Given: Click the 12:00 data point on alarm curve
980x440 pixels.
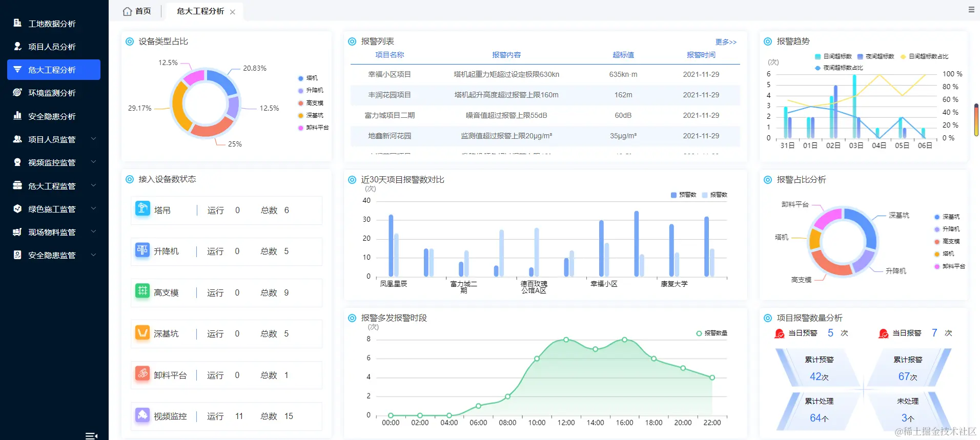Looking at the screenshot, I should point(566,340).
